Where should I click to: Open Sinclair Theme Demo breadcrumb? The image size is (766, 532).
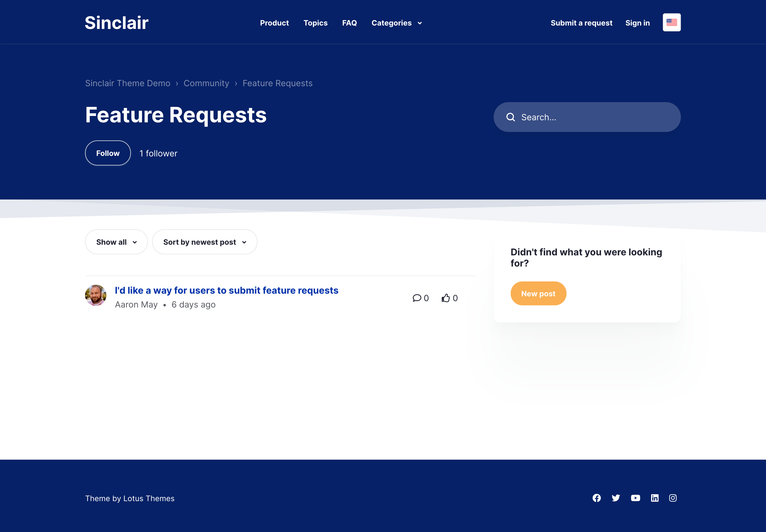(128, 83)
